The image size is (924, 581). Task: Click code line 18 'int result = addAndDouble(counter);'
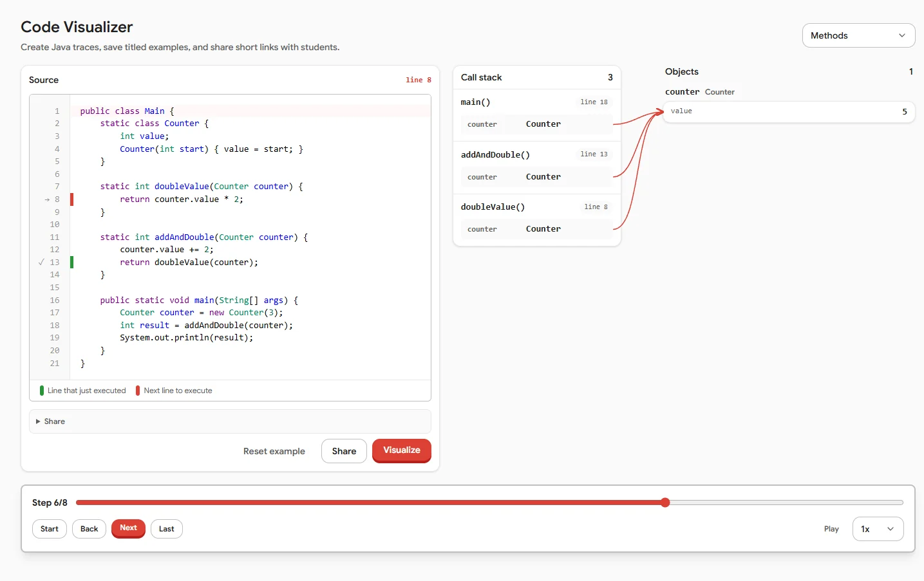pyautogui.click(x=206, y=326)
